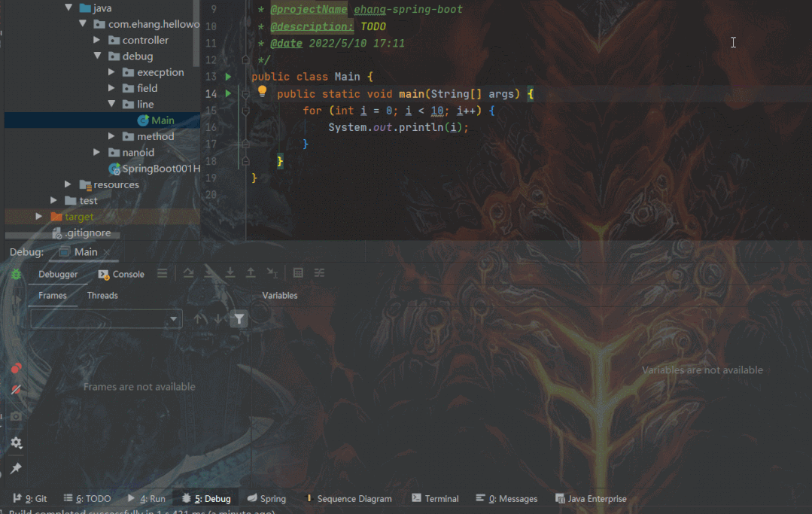The width and height of the screenshot is (812, 514).
Task: Open the 6: TODO tool window
Action: pyautogui.click(x=87, y=498)
